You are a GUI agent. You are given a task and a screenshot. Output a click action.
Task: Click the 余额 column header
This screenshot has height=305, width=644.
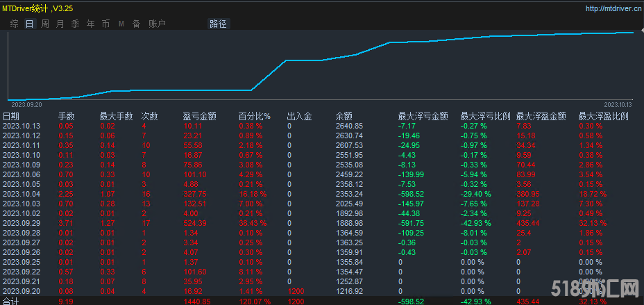tap(344, 116)
